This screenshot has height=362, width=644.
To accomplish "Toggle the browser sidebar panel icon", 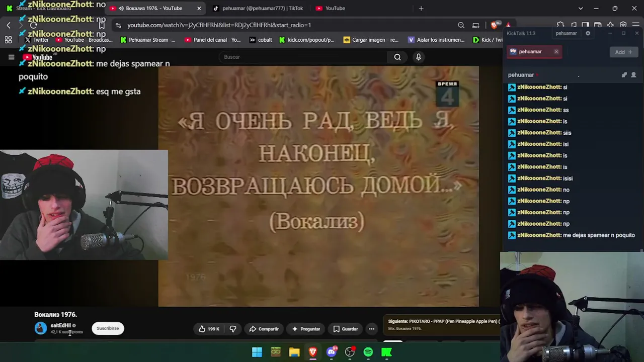I will point(585,25).
